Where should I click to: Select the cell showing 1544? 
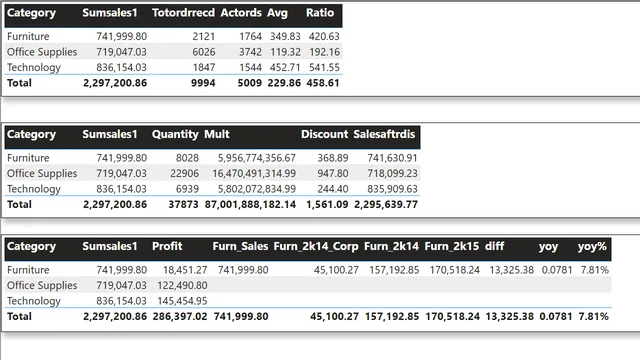[x=250, y=67]
